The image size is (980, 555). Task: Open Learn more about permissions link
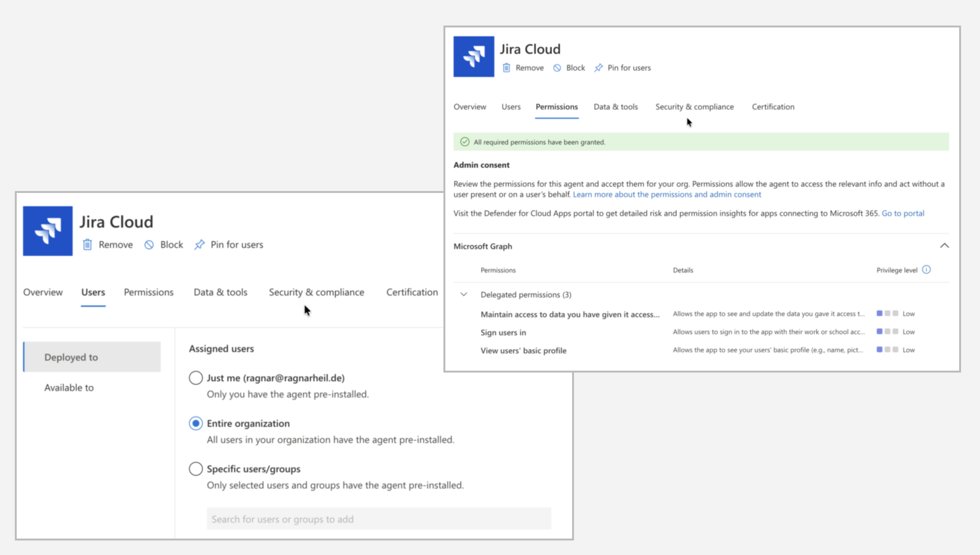[x=667, y=194]
